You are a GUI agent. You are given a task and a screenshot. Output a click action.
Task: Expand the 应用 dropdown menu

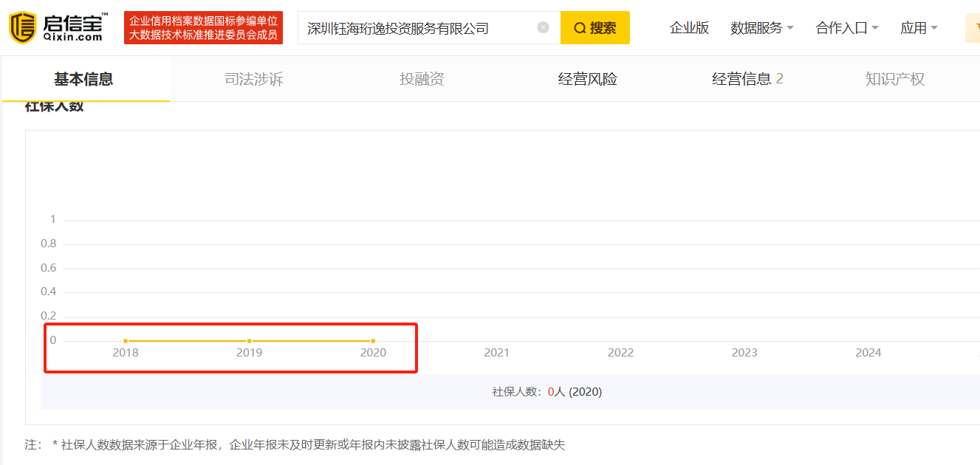coord(919,28)
